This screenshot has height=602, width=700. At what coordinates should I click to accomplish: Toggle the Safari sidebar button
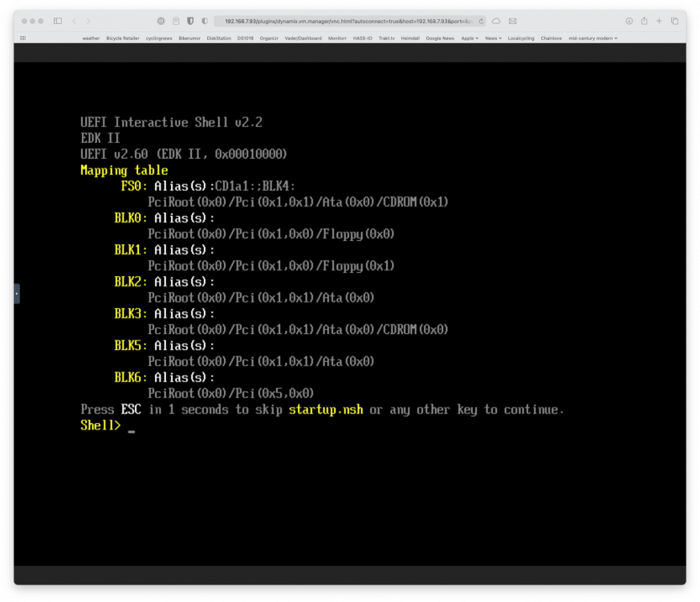pos(58,21)
